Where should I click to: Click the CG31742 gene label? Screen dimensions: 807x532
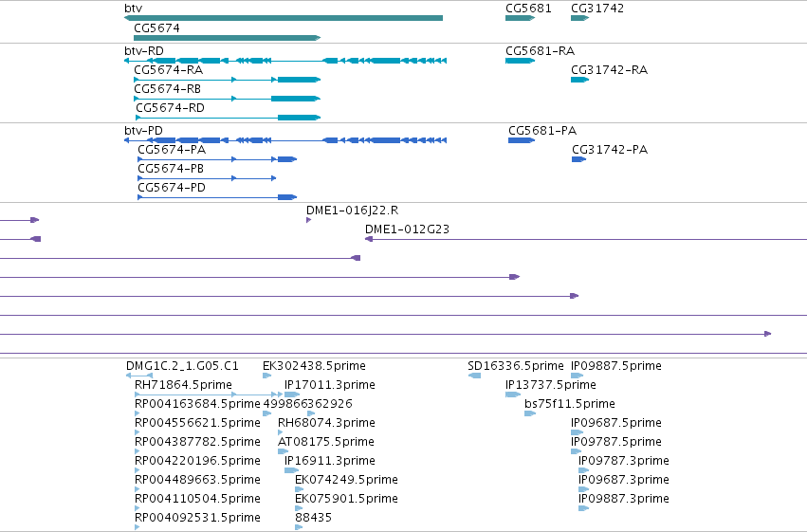point(597,9)
